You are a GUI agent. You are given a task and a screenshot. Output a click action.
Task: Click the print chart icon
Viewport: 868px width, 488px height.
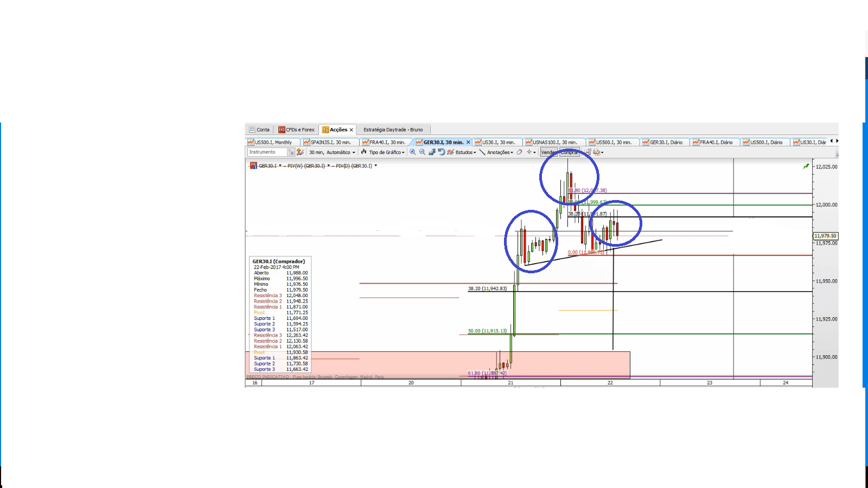coord(597,152)
